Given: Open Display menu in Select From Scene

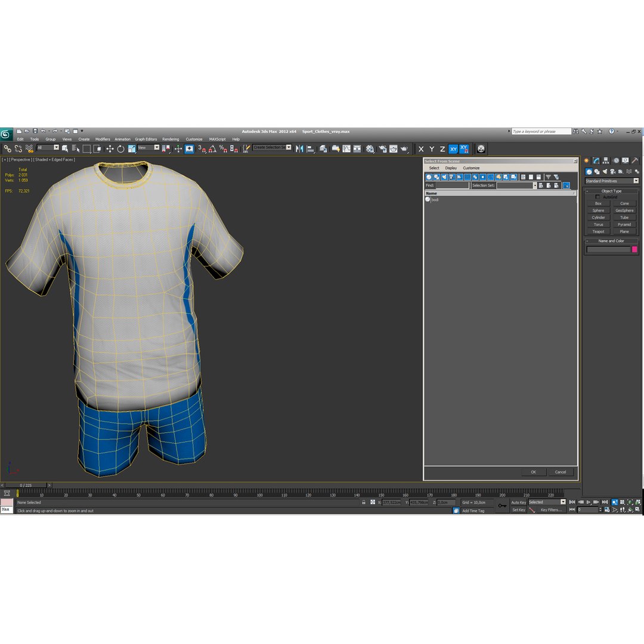Looking at the screenshot, I should [451, 168].
